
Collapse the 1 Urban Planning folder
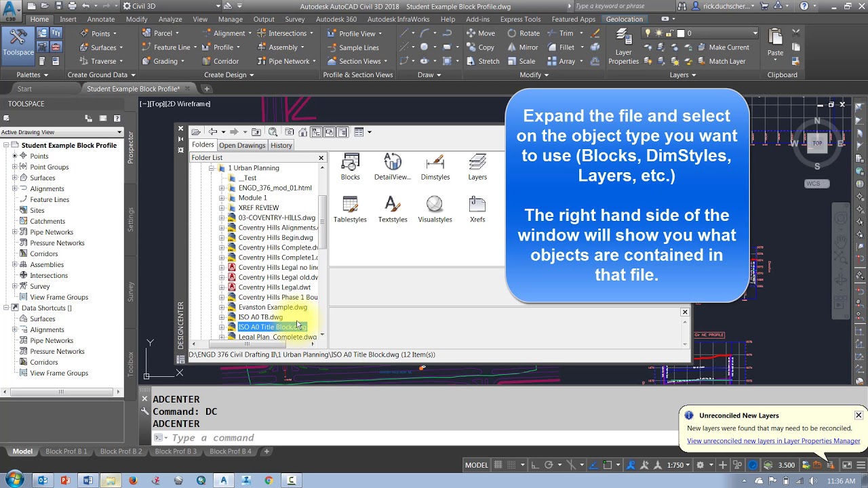click(x=212, y=168)
